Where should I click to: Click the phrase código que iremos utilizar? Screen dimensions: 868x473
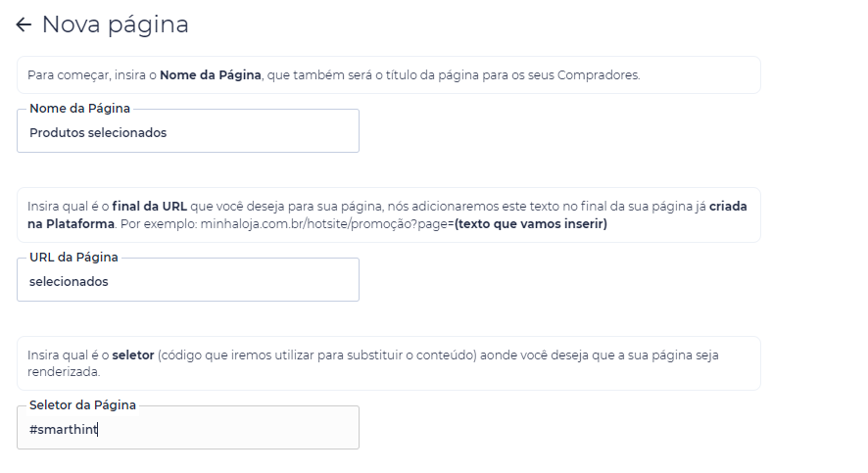tap(236, 355)
